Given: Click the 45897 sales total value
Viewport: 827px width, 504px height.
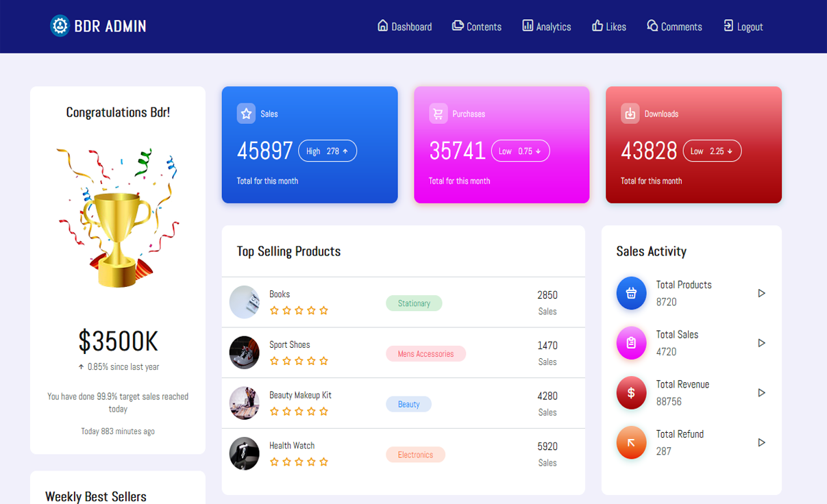Looking at the screenshot, I should pos(265,151).
